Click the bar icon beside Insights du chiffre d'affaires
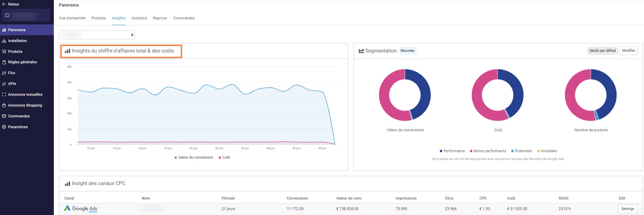 (67, 51)
